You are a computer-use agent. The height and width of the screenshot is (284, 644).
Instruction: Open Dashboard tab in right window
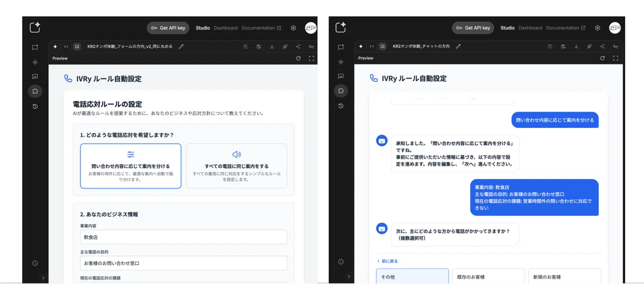click(x=530, y=28)
